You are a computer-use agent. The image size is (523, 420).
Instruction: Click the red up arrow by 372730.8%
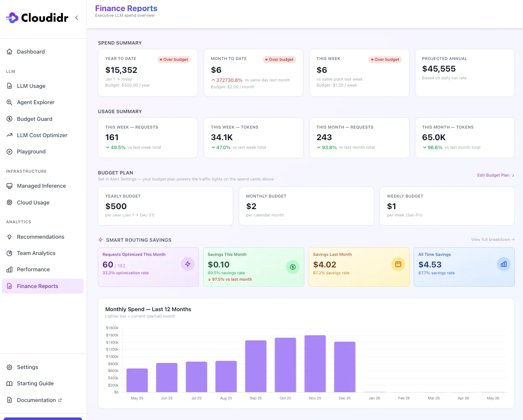[x=213, y=80]
